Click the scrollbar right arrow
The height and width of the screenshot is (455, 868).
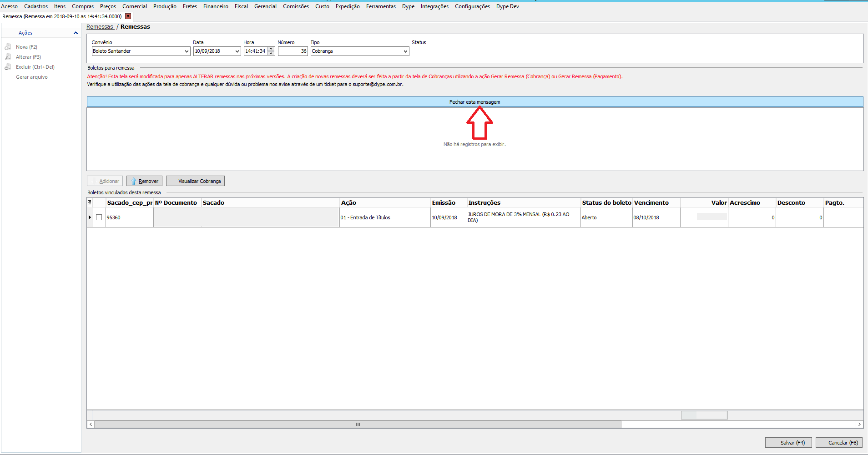[859, 424]
